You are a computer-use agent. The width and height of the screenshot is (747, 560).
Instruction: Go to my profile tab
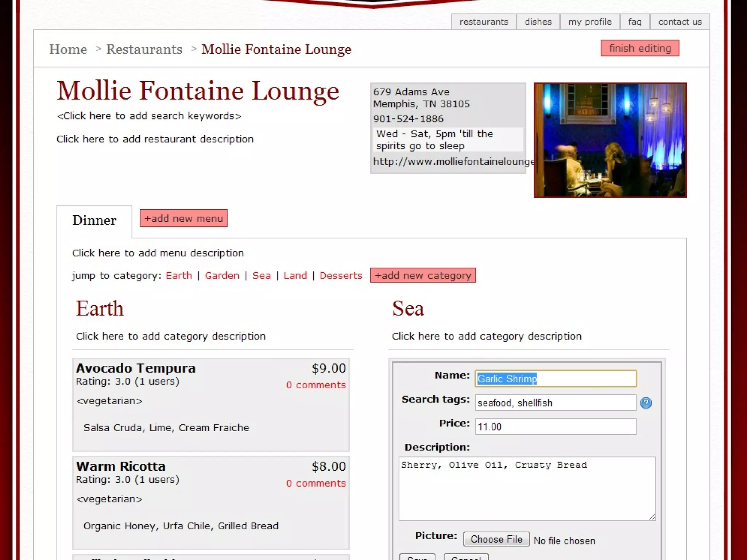coord(590,22)
